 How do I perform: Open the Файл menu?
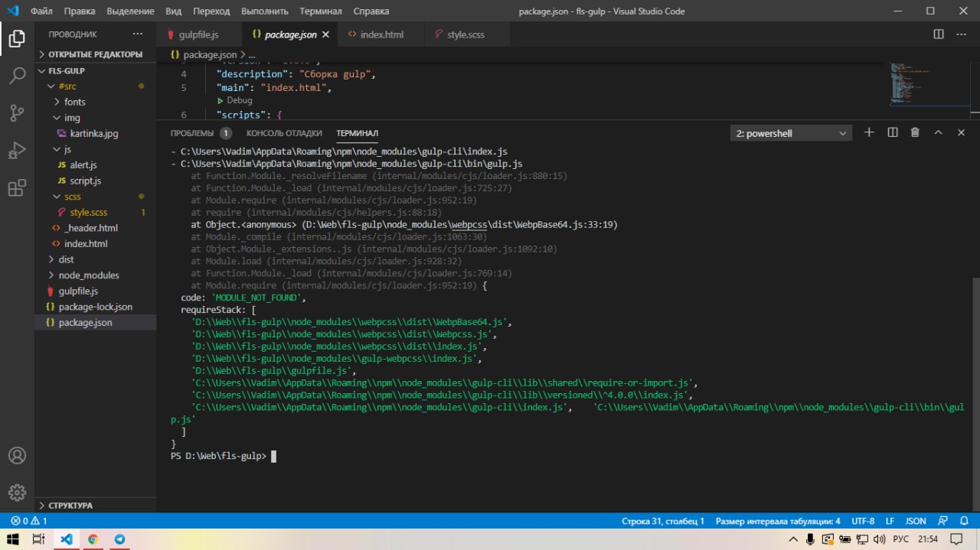[x=41, y=11]
